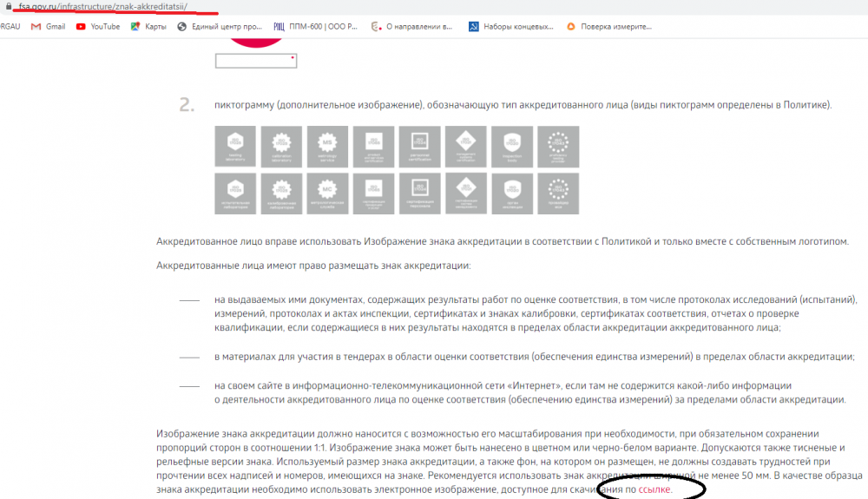
Task: Click the product and services certification pictogram
Action: pyautogui.click(x=373, y=147)
